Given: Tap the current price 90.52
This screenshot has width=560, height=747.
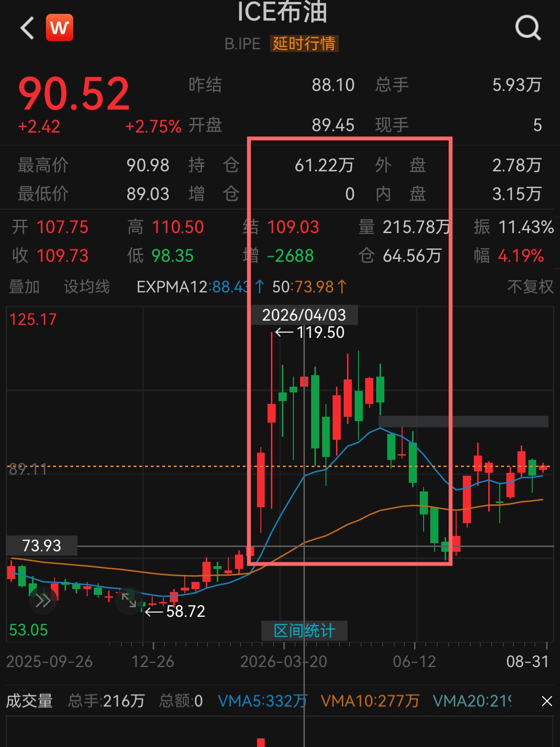Looking at the screenshot, I should [74, 93].
